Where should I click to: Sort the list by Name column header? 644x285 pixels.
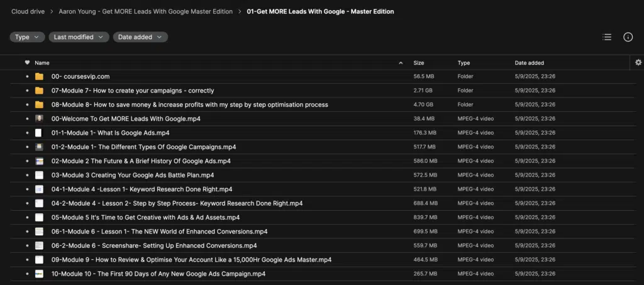click(x=42, y=63)
